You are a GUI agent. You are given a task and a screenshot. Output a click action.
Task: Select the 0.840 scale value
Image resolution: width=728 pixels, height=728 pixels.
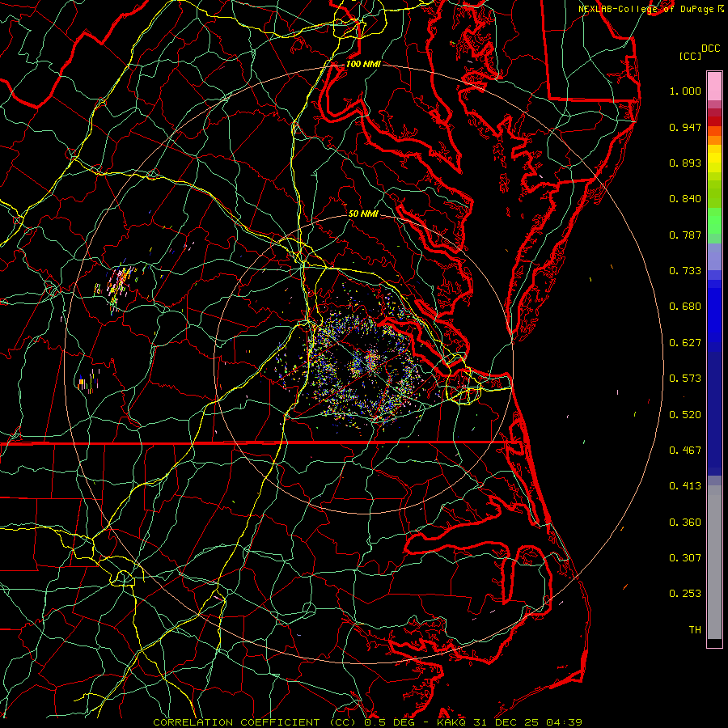[x=685, y=199]
